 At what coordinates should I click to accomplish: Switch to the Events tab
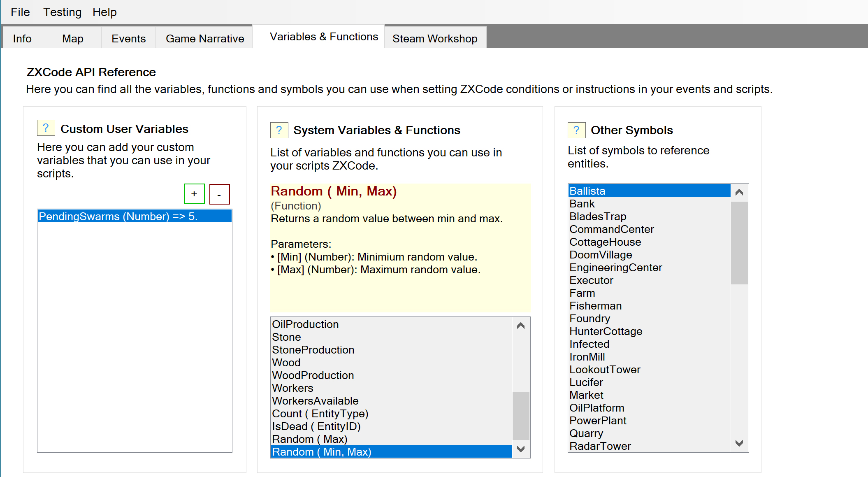(128, 38)
